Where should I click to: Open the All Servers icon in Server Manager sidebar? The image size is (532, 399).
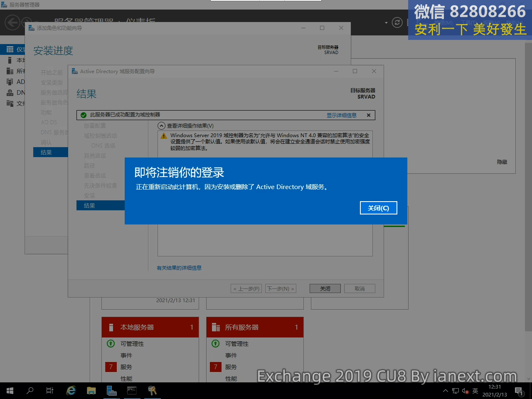pos(10,71)
